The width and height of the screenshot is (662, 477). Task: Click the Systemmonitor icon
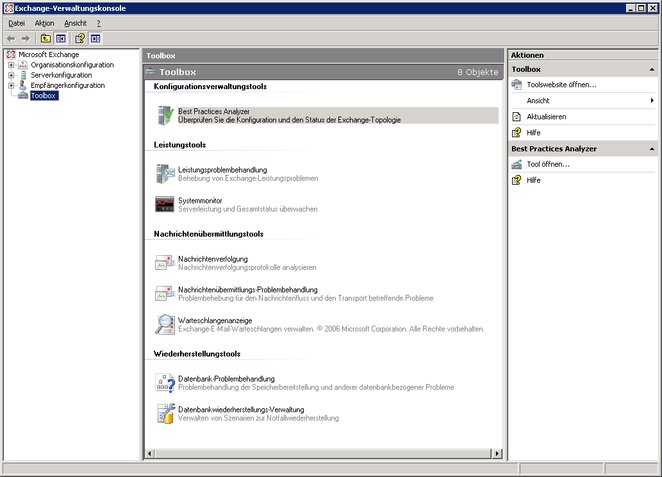164,204
